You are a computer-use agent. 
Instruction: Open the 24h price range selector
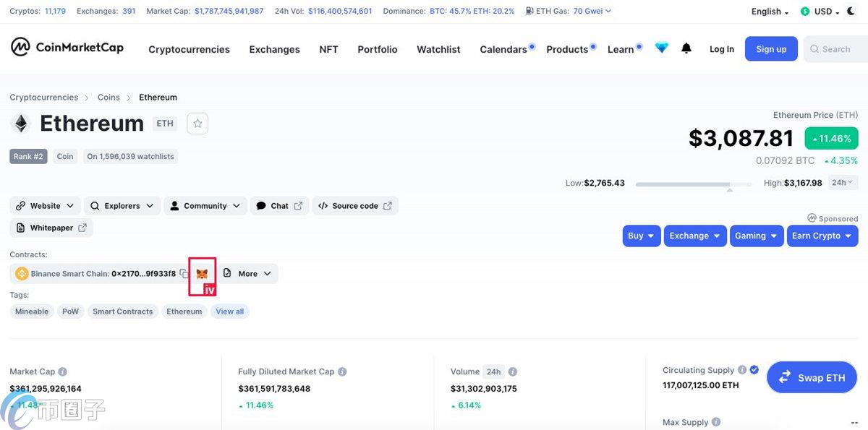click(x=842, y=183)
